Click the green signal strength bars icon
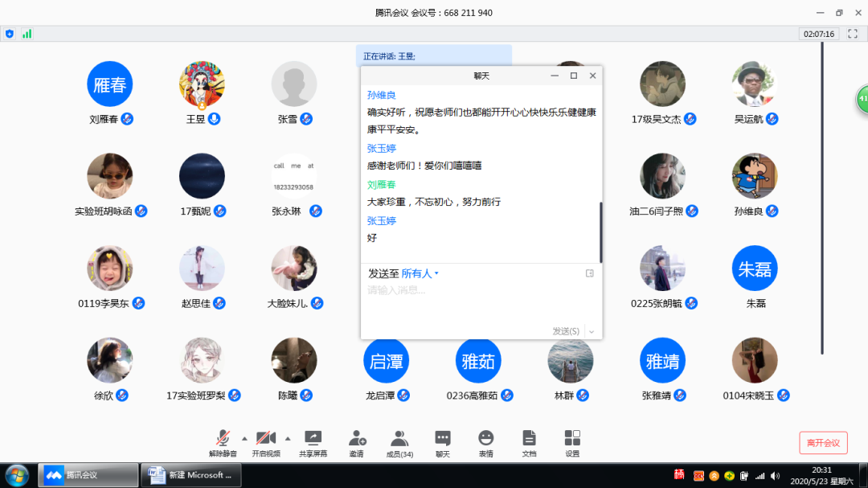 point(27,34)
